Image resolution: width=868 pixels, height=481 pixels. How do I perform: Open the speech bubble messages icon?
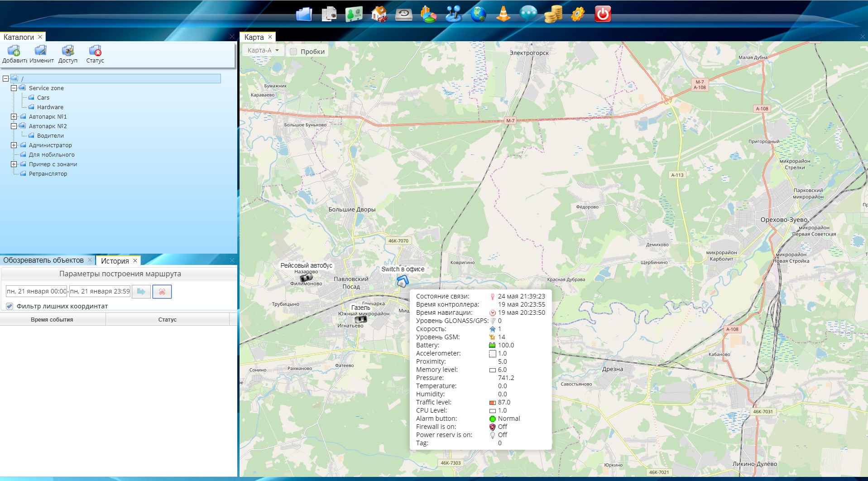528,14
